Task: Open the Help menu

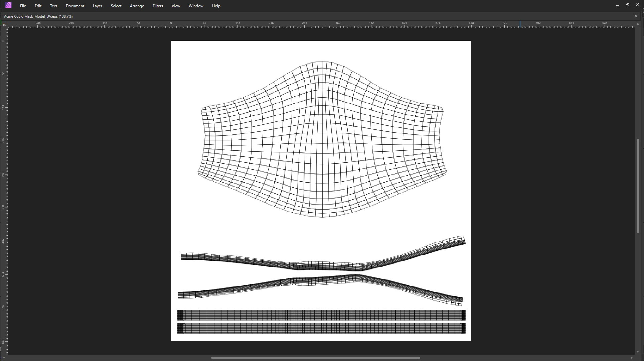Action: pyautogui.click(x=216, y=6)
